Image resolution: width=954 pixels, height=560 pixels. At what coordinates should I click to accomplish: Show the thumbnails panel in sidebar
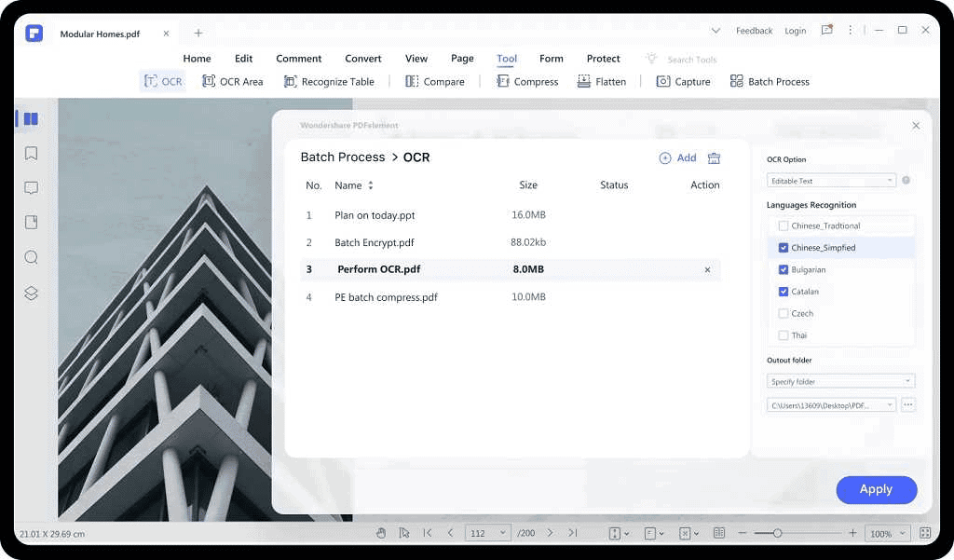pyautogui.click(x=31, y=118)
